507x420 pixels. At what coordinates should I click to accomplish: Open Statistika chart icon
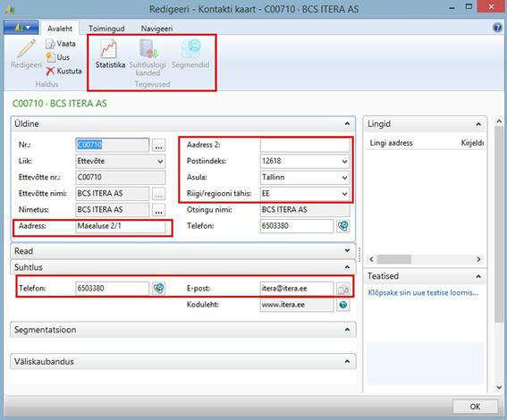pos(109,48)
